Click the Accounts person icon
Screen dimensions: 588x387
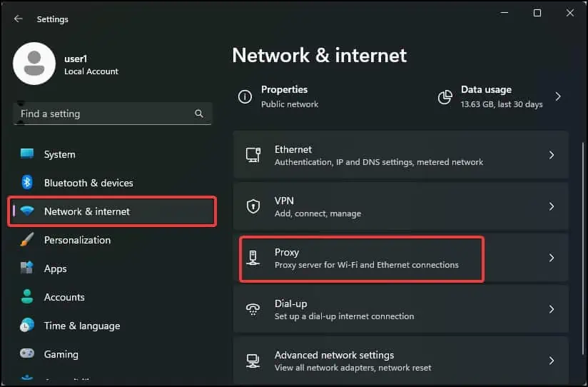pos(27,297)
